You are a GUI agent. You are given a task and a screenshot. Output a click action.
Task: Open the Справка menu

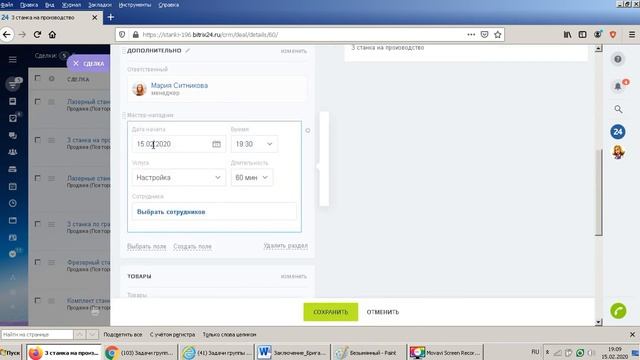click(x=169, y=5)
